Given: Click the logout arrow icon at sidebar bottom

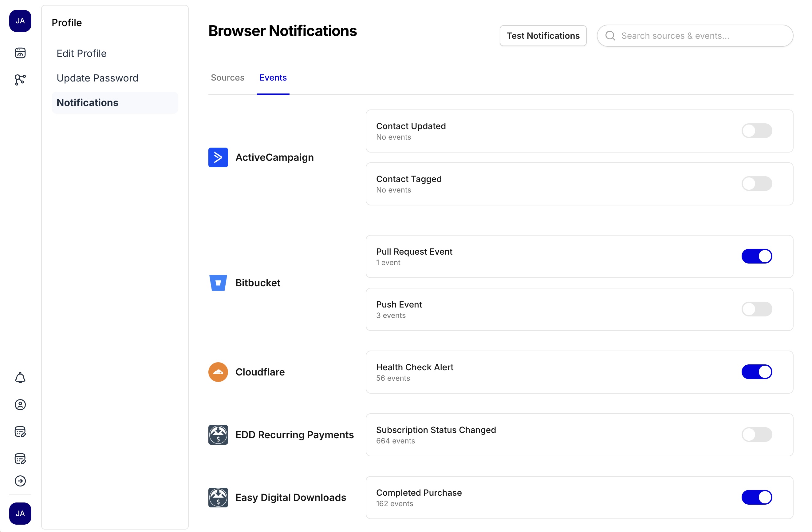Looking at the screenshot, I should 20,481.
